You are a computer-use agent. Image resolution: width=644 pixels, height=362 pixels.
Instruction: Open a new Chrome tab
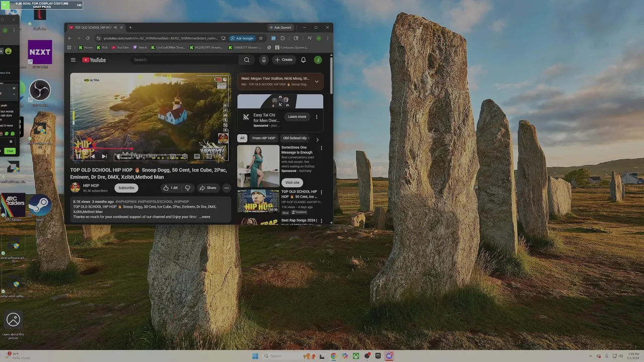click(130, 28)
